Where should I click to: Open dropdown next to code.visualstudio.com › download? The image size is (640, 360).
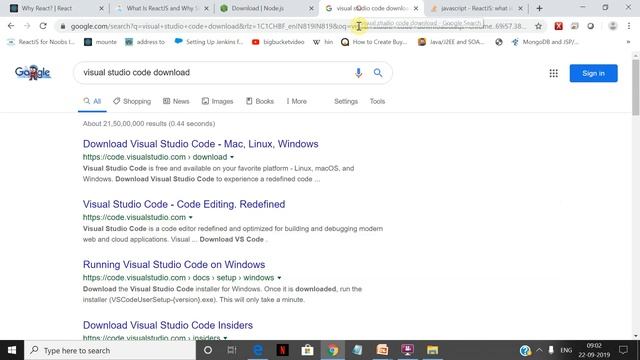coord(232,157)
